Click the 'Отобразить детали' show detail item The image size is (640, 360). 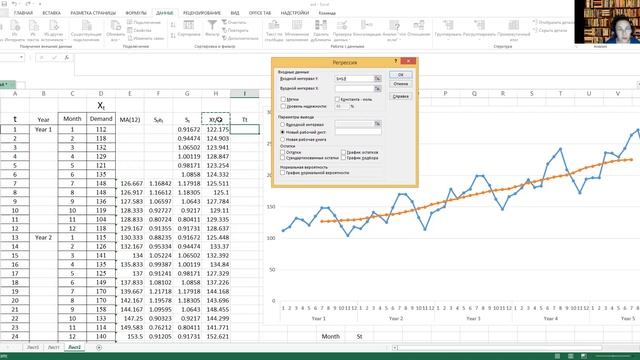(x=552, y=22)
